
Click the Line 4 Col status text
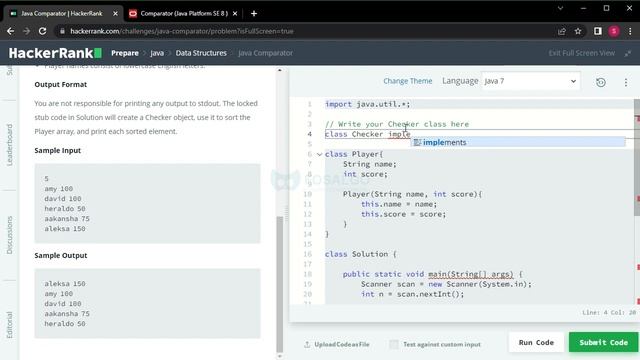pos(609,313)
